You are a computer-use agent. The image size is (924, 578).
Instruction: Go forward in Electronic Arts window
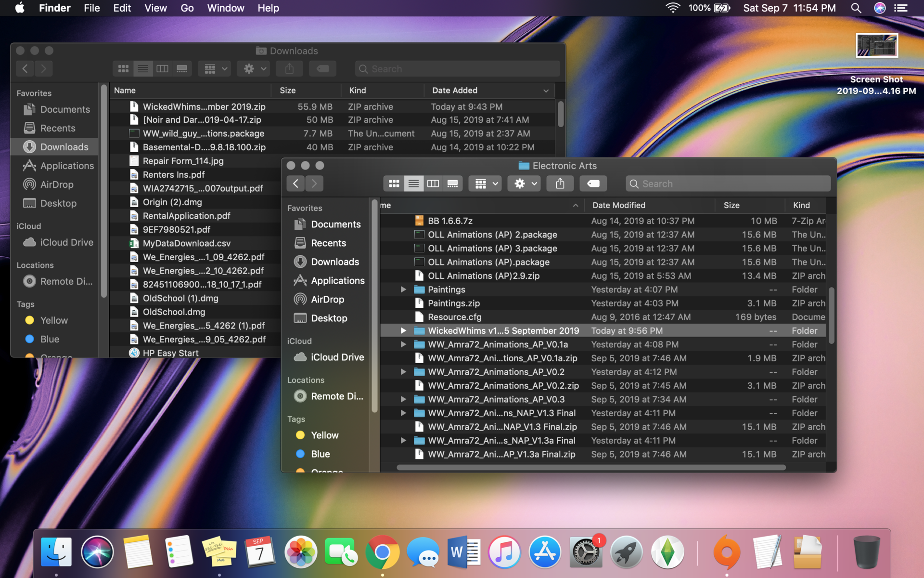pos(314,184)
